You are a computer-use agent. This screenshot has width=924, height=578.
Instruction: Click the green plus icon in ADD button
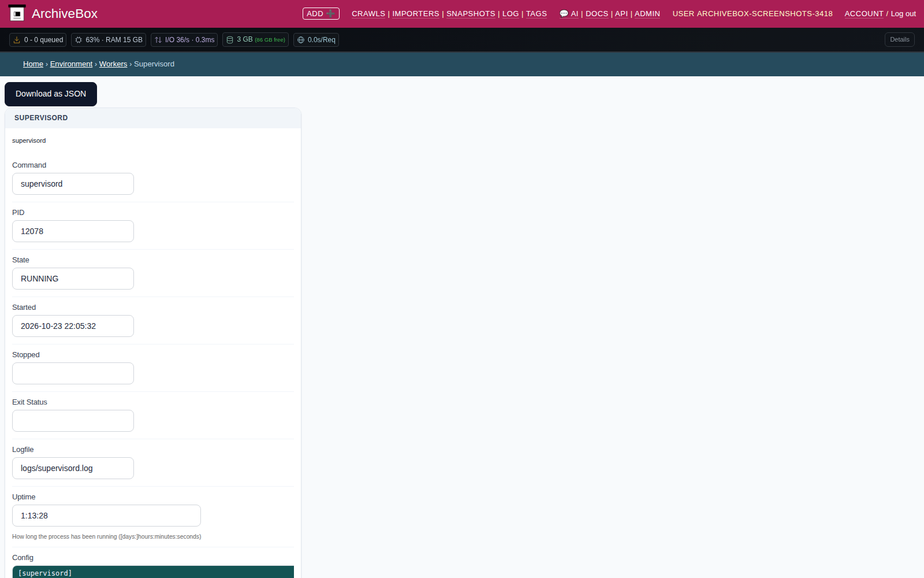point(330,13)
